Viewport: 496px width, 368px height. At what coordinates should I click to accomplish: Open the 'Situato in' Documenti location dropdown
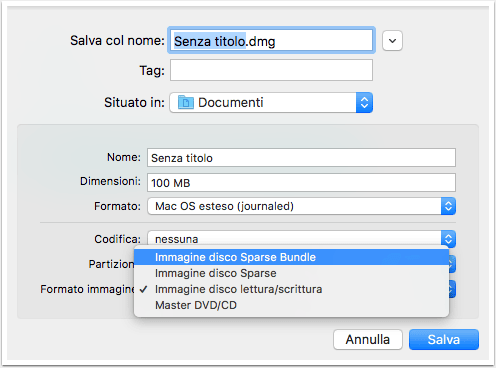tap(271, 103)
